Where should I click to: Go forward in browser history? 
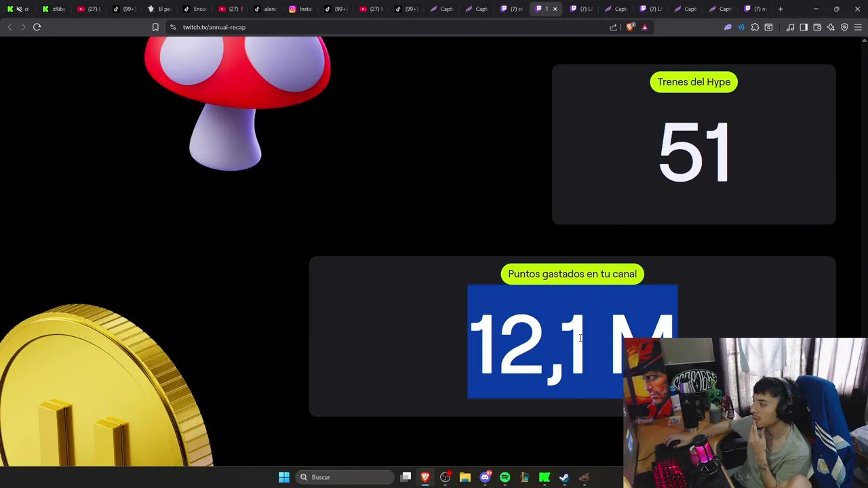click(x=23, y=27)
